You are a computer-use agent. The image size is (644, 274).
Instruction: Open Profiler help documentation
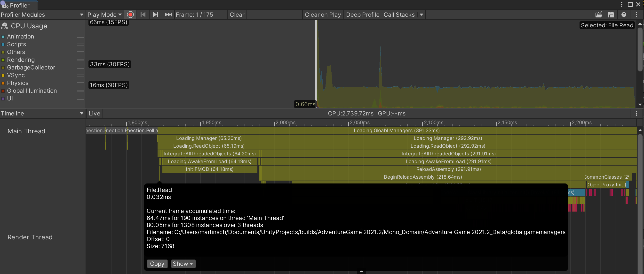tap(624, 15)
